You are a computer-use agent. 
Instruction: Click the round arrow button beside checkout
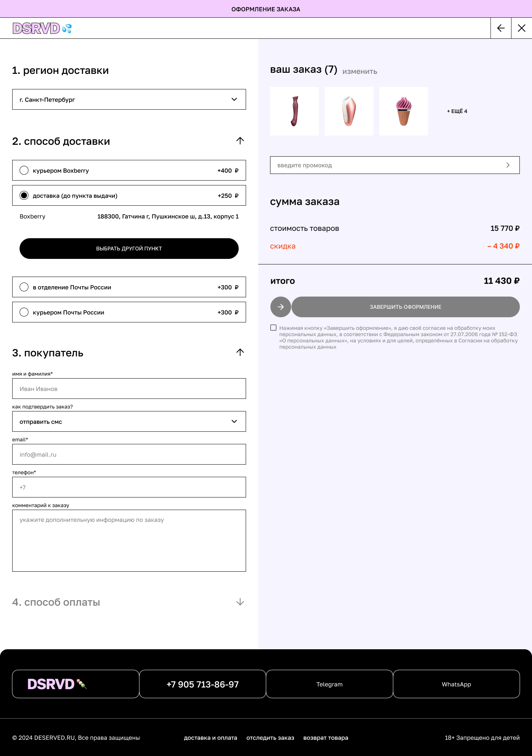(281, 307)
